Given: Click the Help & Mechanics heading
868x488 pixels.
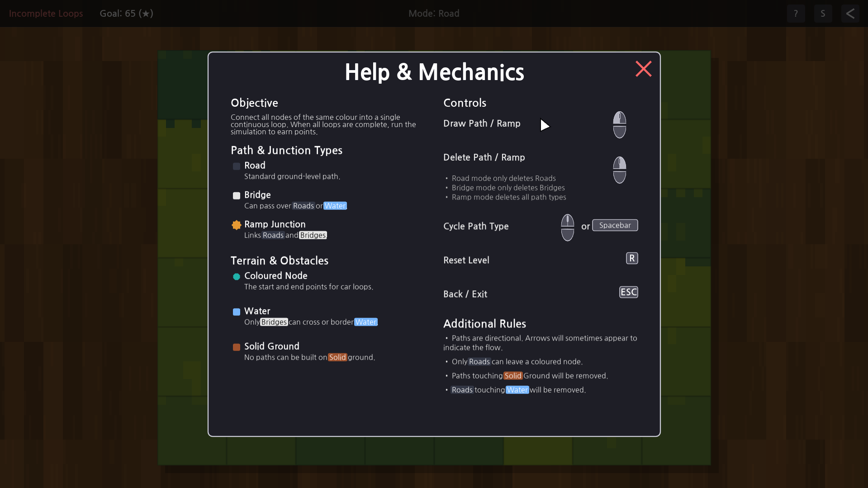Looking at the screenshot, I should tap(434, 72).
